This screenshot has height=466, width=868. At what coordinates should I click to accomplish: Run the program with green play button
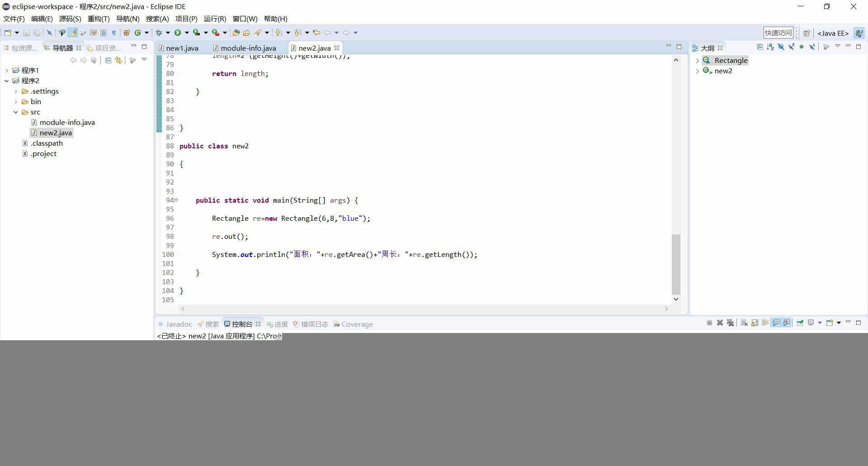pyautogui.click(x=177, y=33)
